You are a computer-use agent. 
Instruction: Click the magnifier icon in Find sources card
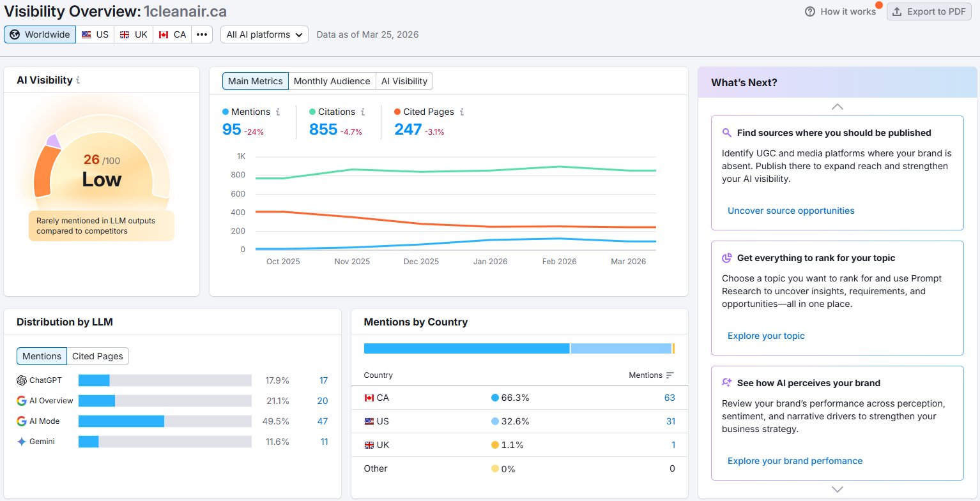tap(726, 133)
